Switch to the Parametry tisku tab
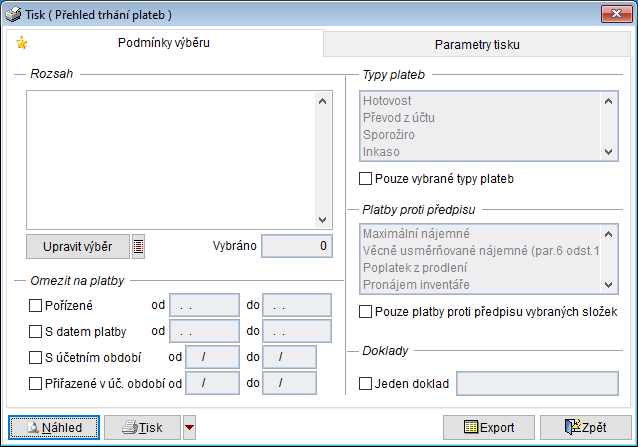 click(477, 45)
